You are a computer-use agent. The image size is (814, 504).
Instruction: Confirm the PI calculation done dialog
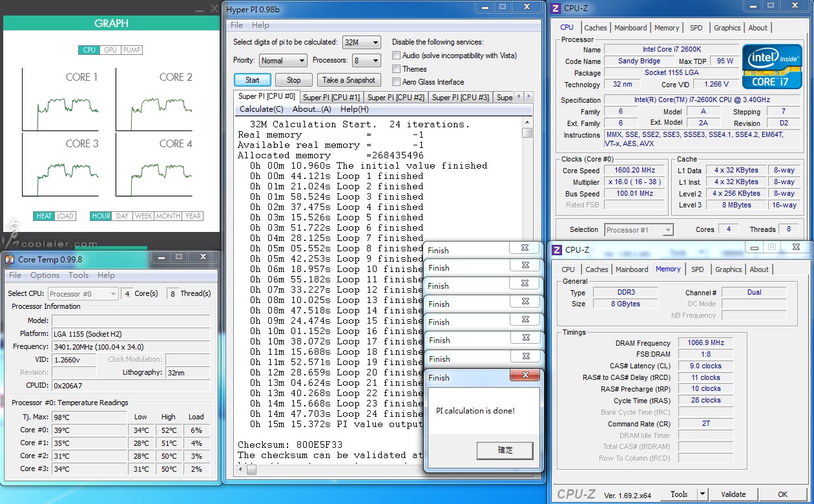pos(505,450)
